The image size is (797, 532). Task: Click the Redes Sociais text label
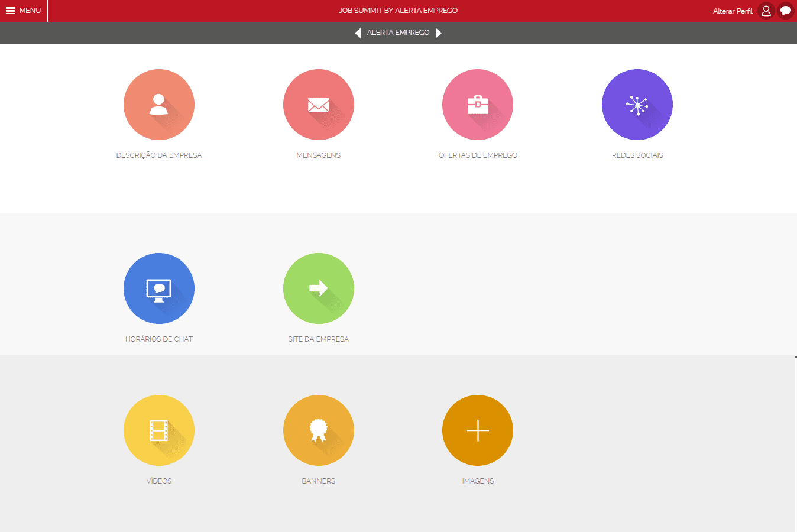[637, 155]
